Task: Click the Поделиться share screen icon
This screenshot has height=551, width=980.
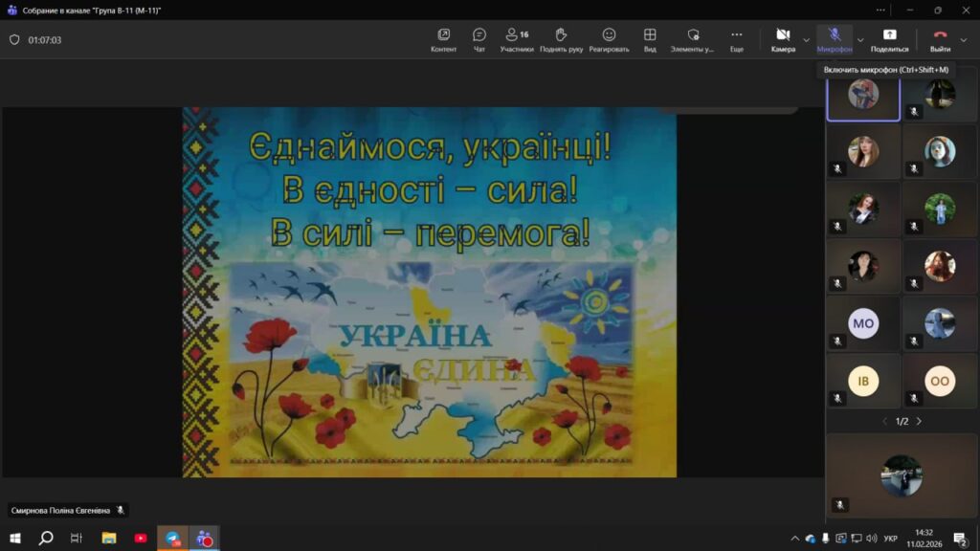Action: point(889,39)
